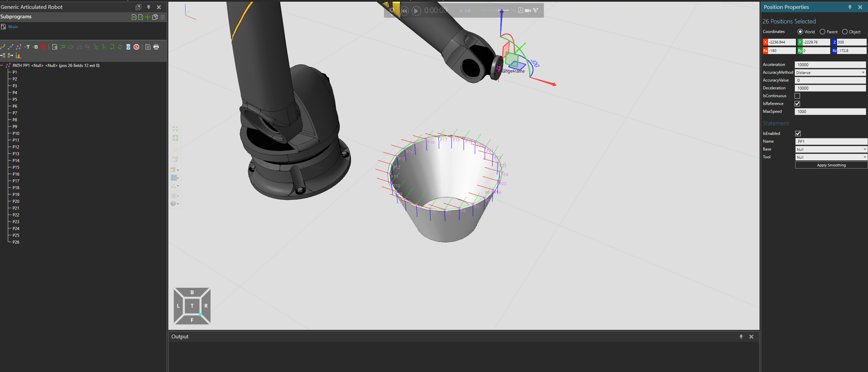This screenshot has width=868, height=372.
Task: Click the print program icon
Action: pos(156,47)
